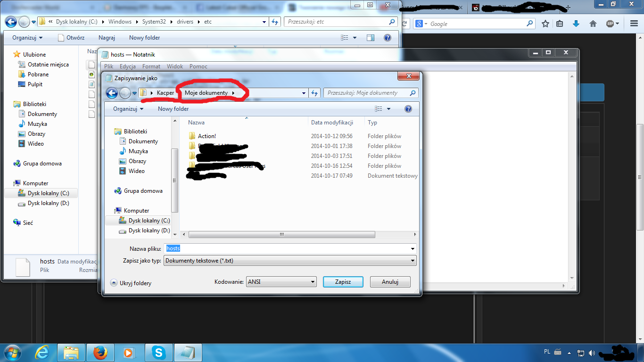Click the volume icon in system tray
644x362 pixels.
pos(592,353)
